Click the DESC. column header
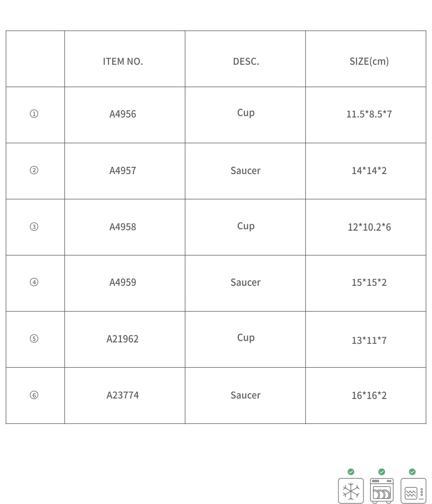The width and height of the screenshot is (432, 504). tap(246, 61)
